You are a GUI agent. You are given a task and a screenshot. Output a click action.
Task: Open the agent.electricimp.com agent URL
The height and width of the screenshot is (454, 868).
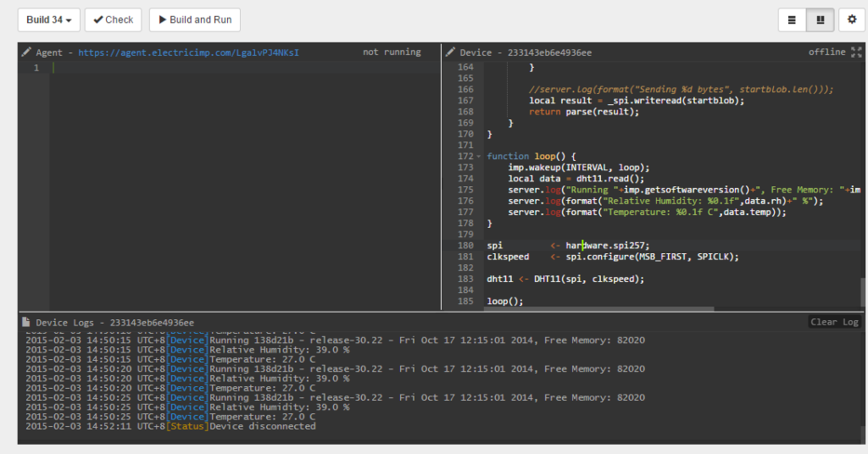click(x=188, y=53)
